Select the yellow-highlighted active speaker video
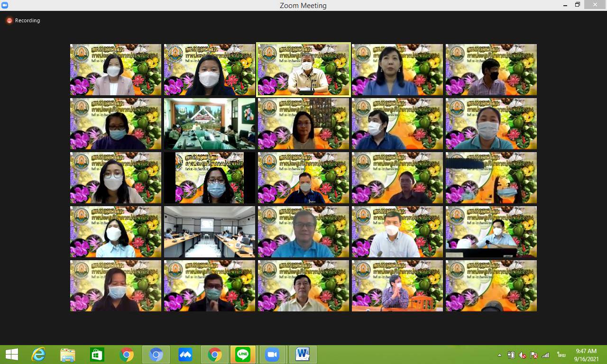Screen dimensions: 607x364 [x=303, y=70]
